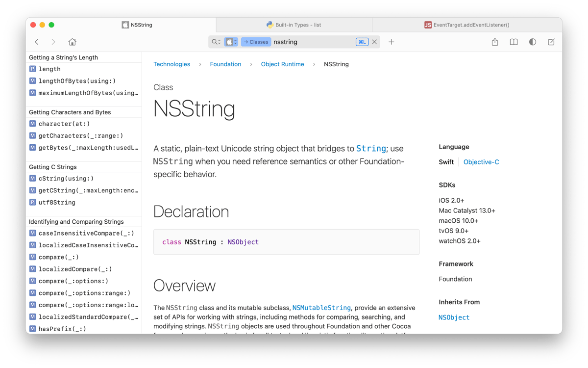Switch to EventTarget.addEventListener() tab
This screenshot has height=368, width=588.
[467, 25]
